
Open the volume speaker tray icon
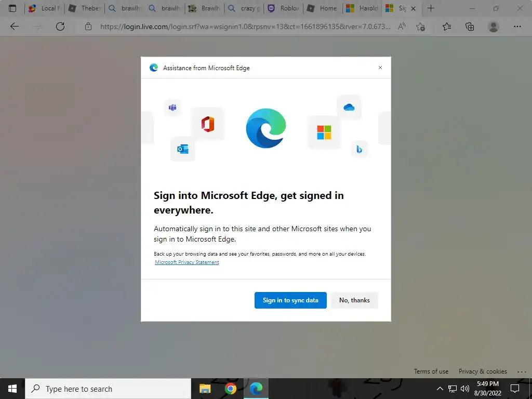[x=465, y=389]
